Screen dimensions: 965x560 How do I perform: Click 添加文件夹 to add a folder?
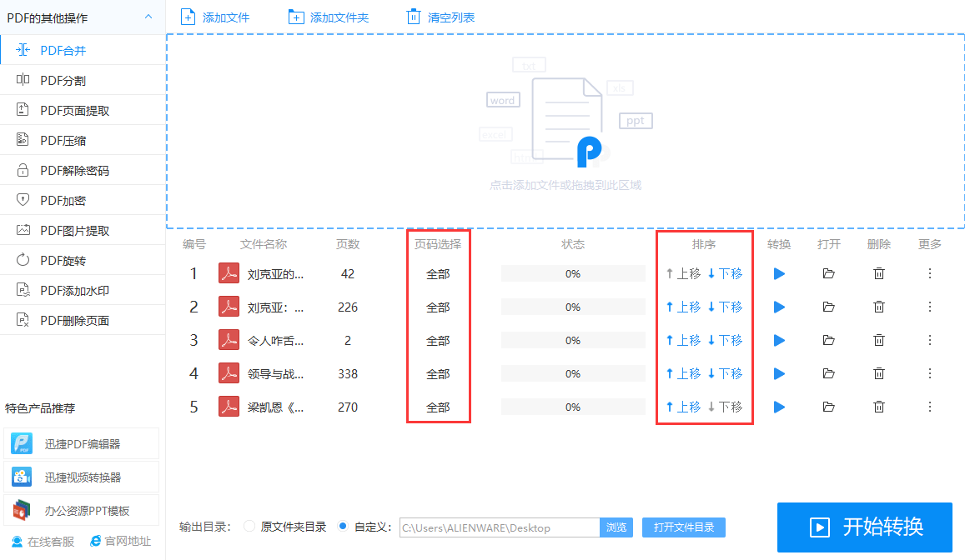click(329, 17)
